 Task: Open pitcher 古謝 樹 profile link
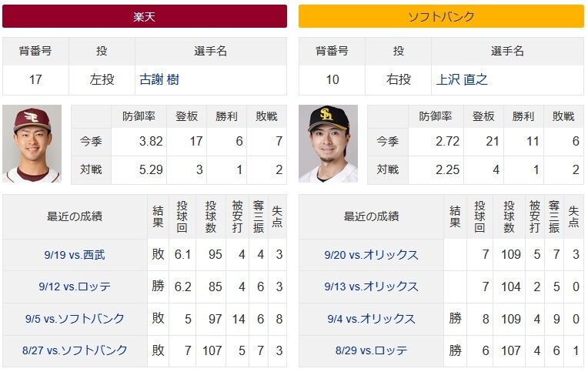click(159, 79)
